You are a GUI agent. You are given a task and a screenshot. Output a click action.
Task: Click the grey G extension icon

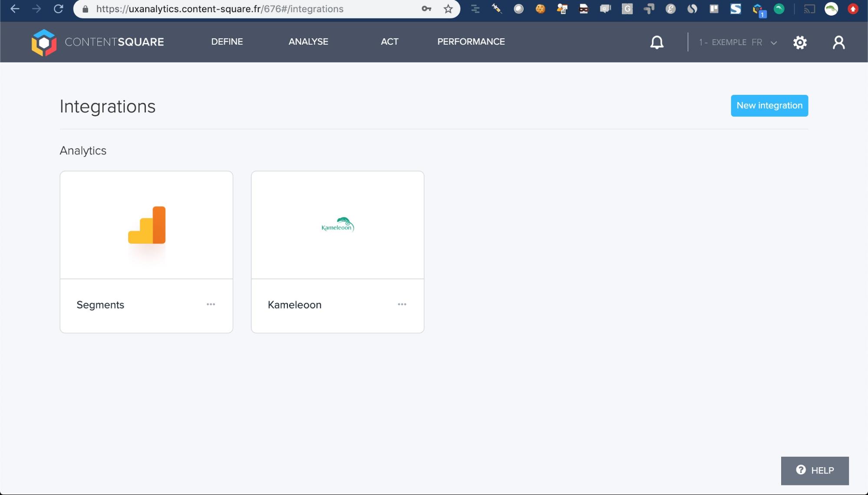(x=627, y=9)
